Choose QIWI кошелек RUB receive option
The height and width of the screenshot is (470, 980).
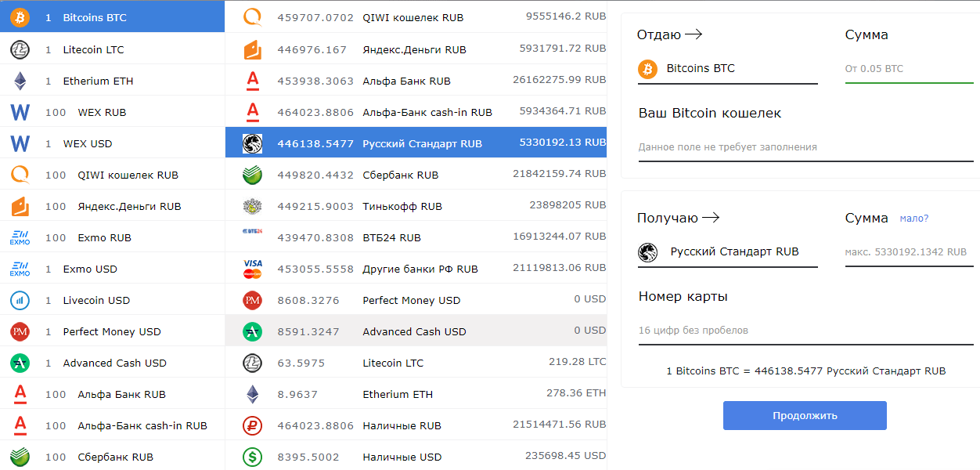click(x=416, y=17)
